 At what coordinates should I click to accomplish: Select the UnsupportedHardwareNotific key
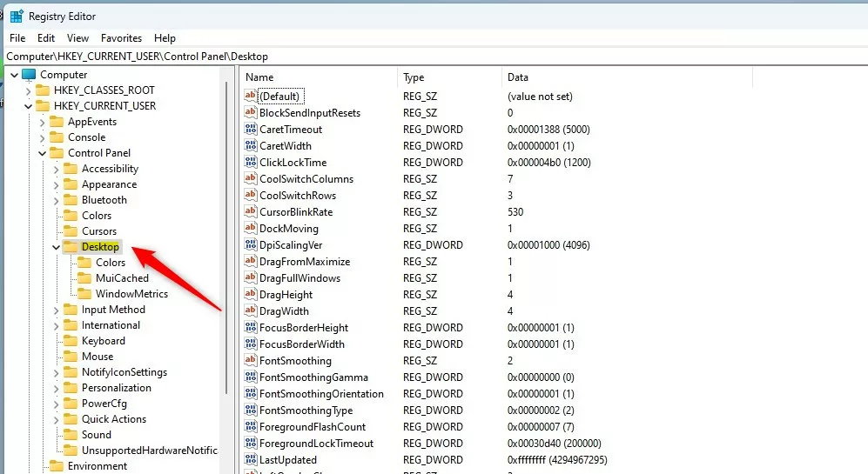pos(150,451)
